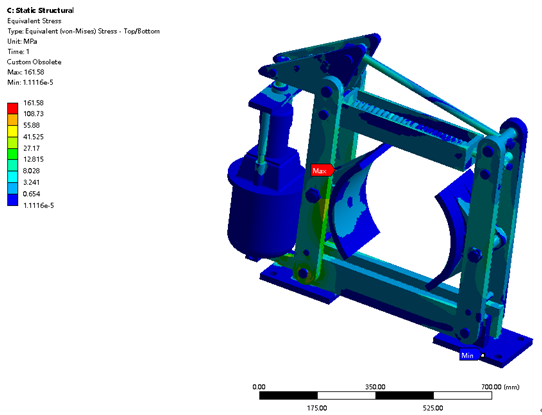Click legend minimum value 1.1116e-5 beside bands
This screenshot has width=542, height=415.
(x=38, y=205)
